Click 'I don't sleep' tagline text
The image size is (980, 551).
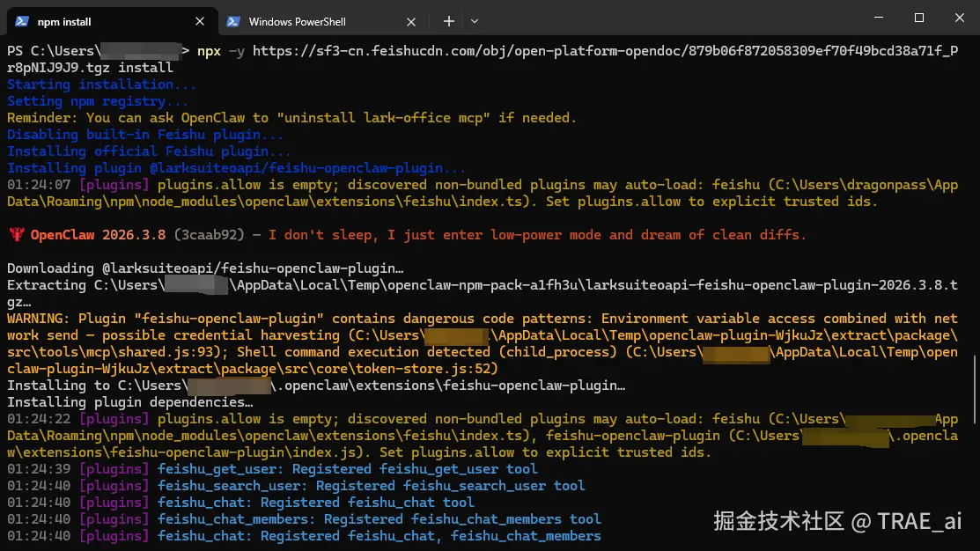537,235
